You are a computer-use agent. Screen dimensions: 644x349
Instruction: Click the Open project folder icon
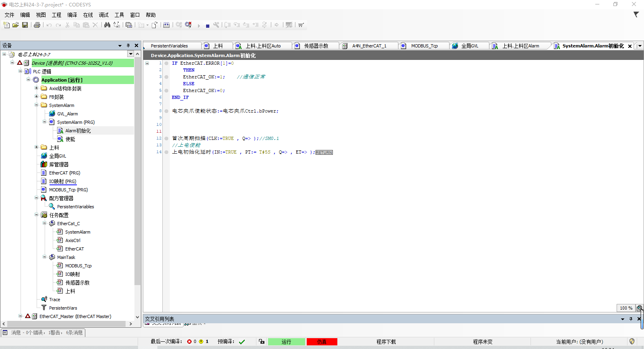16,25
